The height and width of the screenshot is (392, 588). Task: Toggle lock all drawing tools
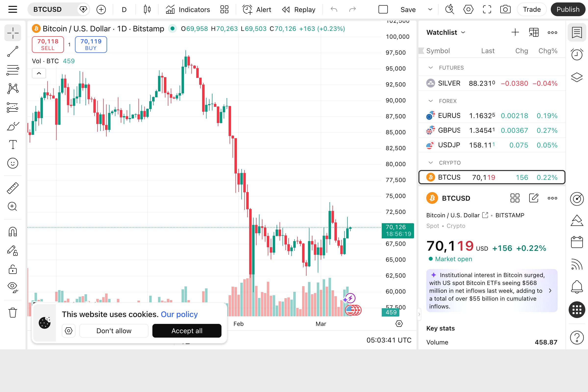click(12, 269)
